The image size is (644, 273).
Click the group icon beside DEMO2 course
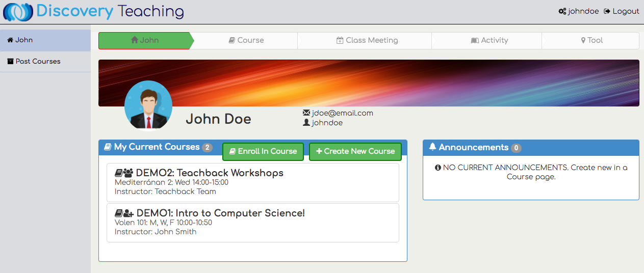coord(128,173)
